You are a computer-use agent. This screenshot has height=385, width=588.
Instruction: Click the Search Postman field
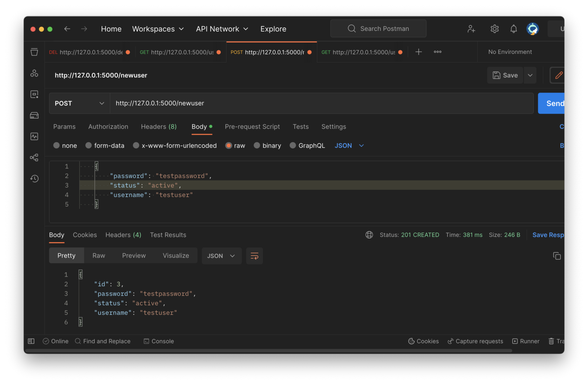(x=378, y=28)
